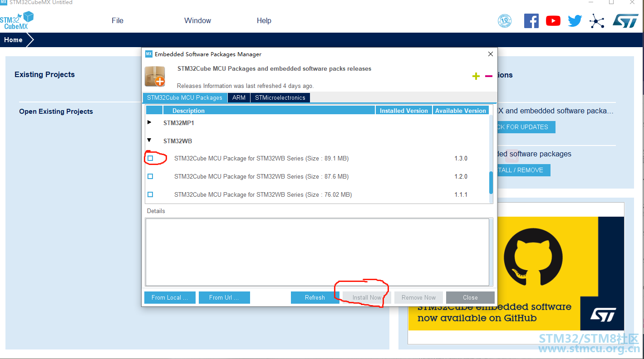Open the Twitter icon link
The image size is (644, 359).
coord(575,21)
